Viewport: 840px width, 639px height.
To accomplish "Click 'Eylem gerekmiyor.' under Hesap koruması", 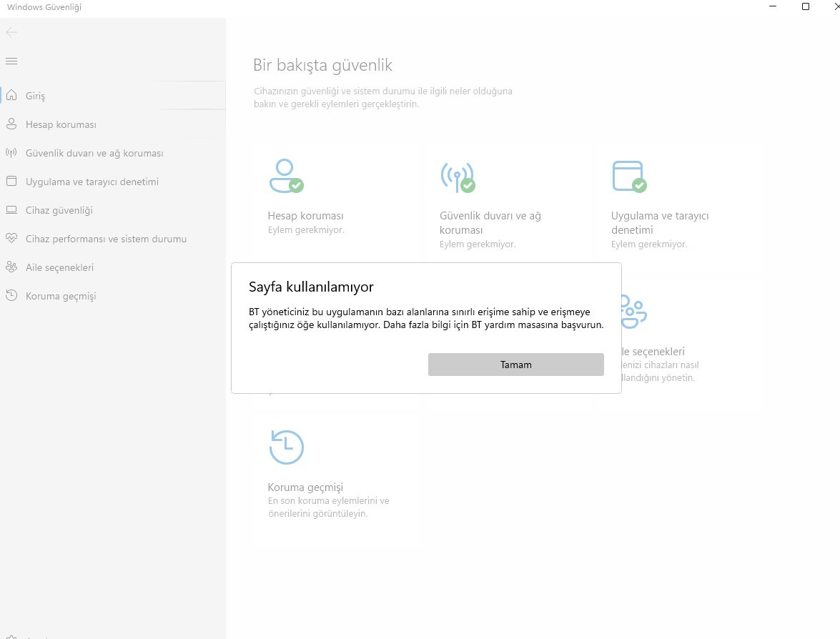I will (306, 229).
